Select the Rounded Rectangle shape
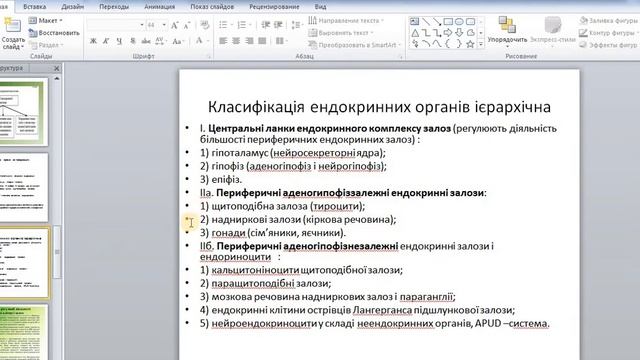The width and height of the screenshot is (640, 360). 471,21
